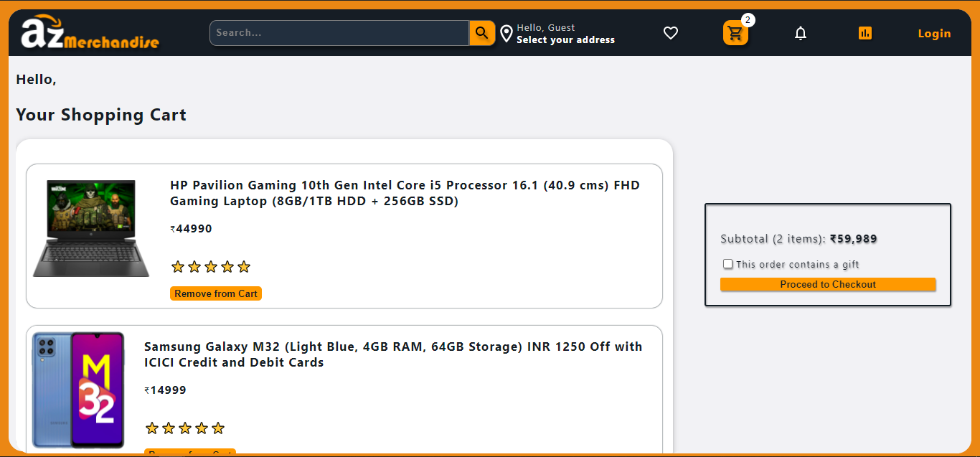980x457 pixels.
Task: Click the location pin beside Select your address
Action: click(507, 33)
